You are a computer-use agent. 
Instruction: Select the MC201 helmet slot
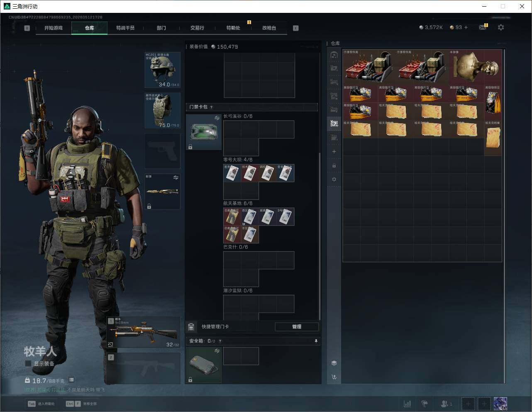point(162,70)
